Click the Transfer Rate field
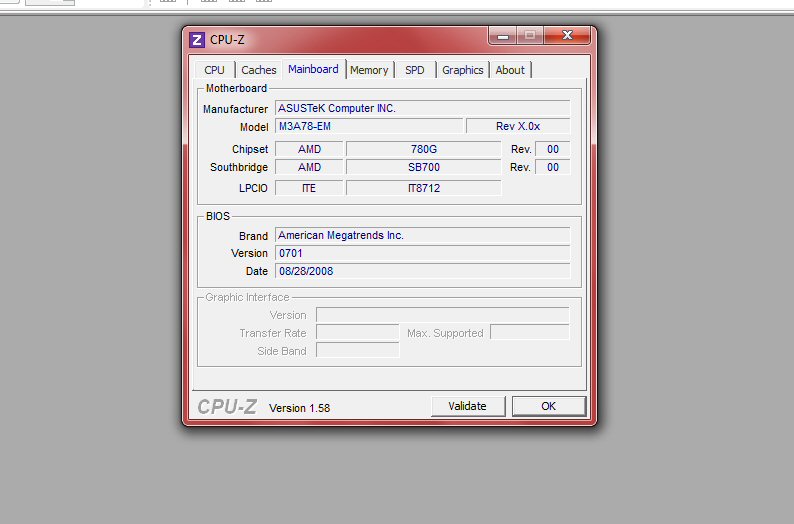794x524 pixels. 358,333
